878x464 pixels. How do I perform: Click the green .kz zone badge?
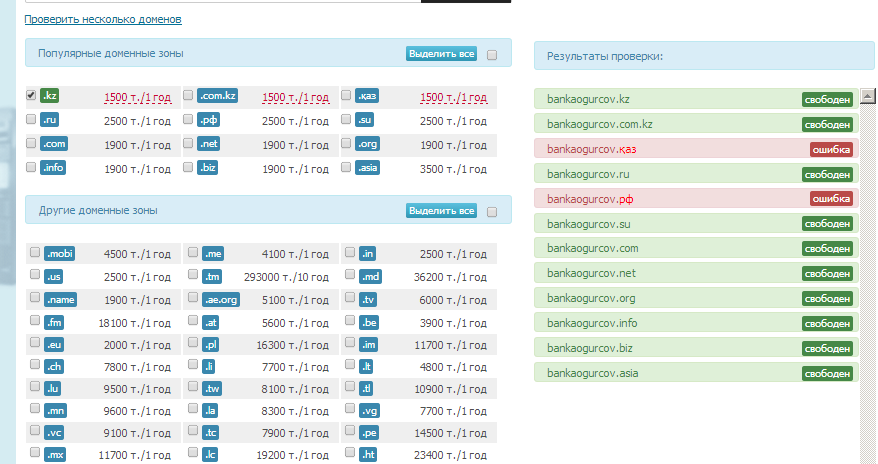(x=49, y=96)
